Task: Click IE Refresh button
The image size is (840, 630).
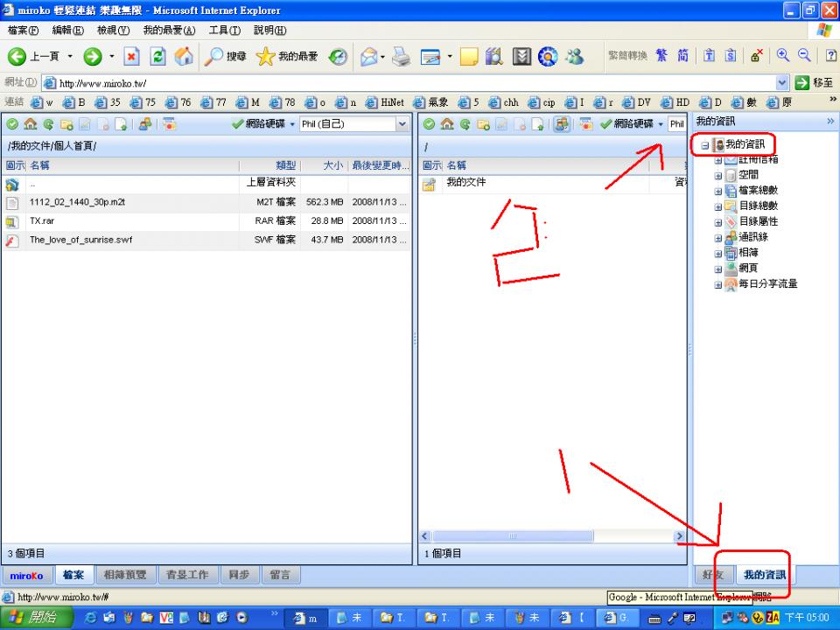Action: 157,56
